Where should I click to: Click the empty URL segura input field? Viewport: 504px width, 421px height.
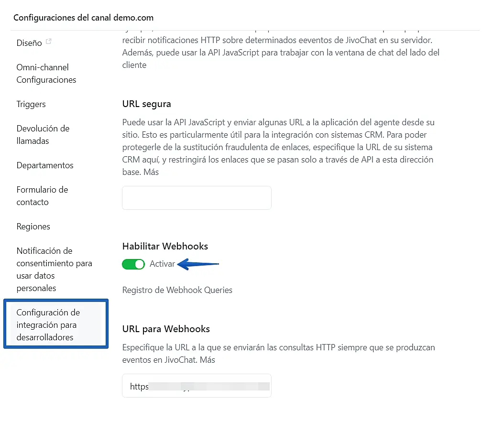[197, 198]
